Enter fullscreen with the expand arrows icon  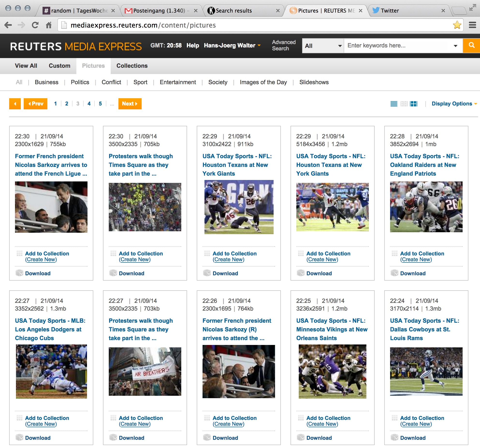[x=472, y=8]
